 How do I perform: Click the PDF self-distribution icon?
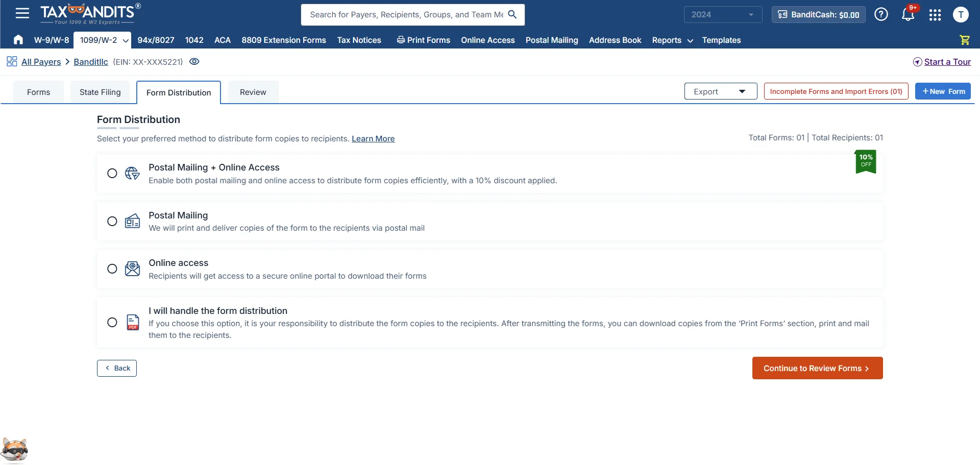tap(133, 322)
